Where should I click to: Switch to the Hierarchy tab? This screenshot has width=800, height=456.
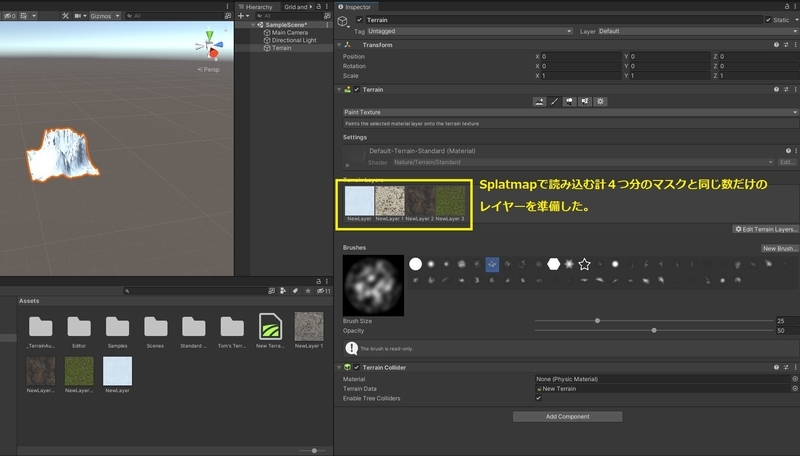point(255,7)
